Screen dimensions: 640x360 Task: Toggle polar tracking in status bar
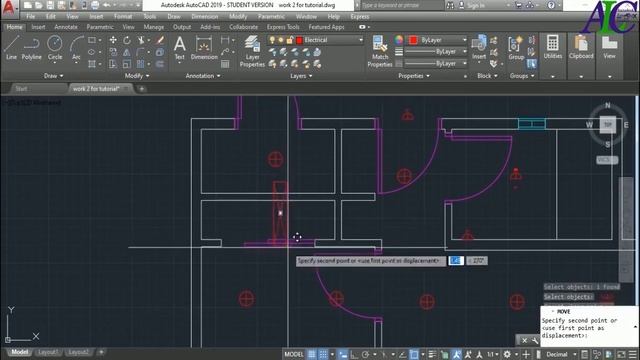pos(366,354)
